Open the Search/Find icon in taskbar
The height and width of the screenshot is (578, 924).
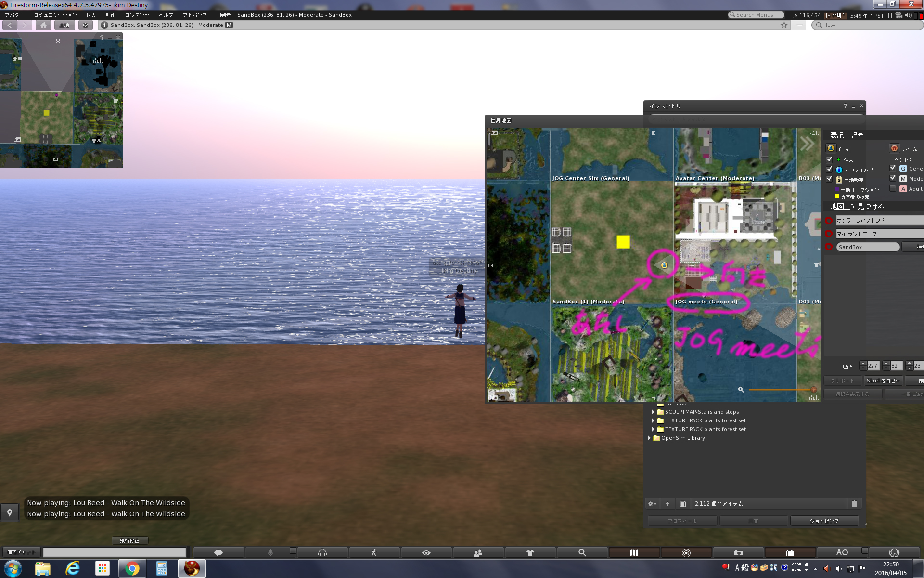point(581,552)
